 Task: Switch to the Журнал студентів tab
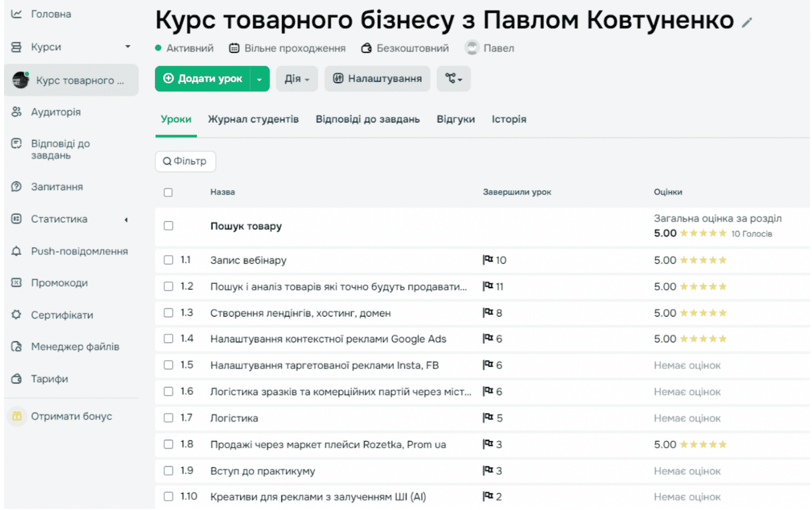[254, 119]
